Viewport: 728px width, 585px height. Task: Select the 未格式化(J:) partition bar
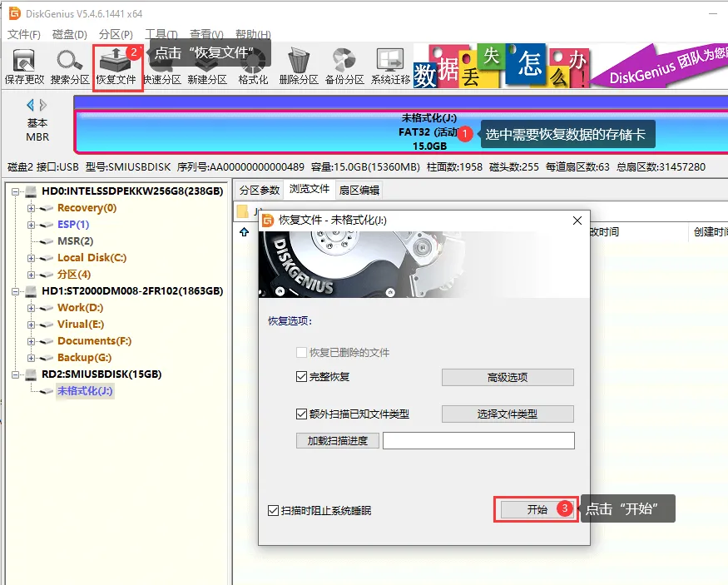401,131
